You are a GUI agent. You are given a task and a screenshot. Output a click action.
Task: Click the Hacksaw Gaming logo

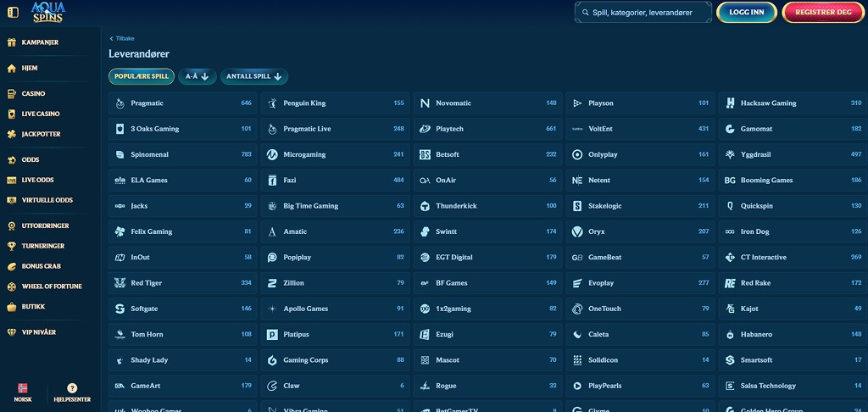730,103
